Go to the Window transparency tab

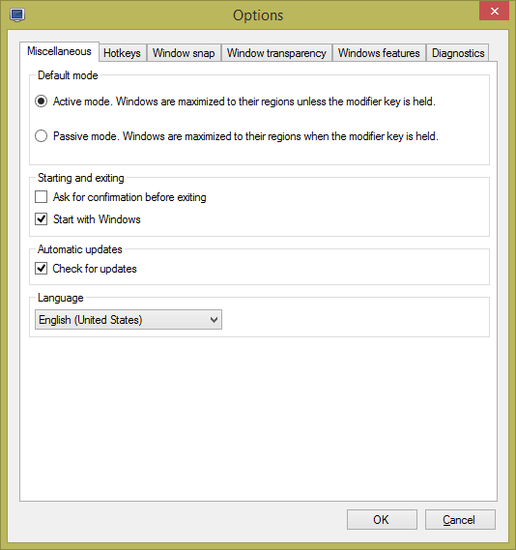276,53
